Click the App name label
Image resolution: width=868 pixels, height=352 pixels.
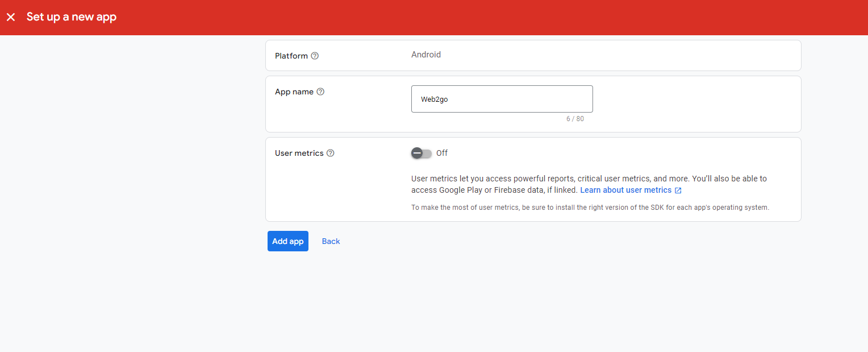tap(294, 92)
